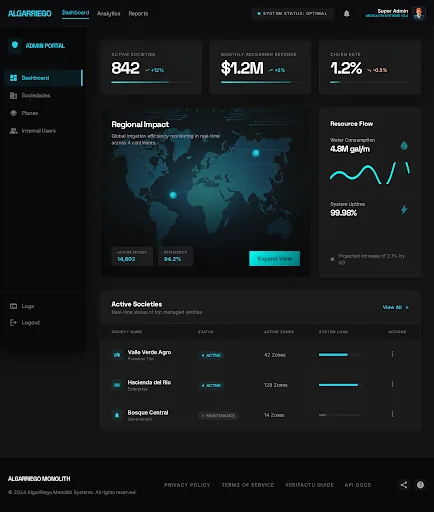Select Logout in the sidebar
This screenshot has height=512, width=434.
43,322
